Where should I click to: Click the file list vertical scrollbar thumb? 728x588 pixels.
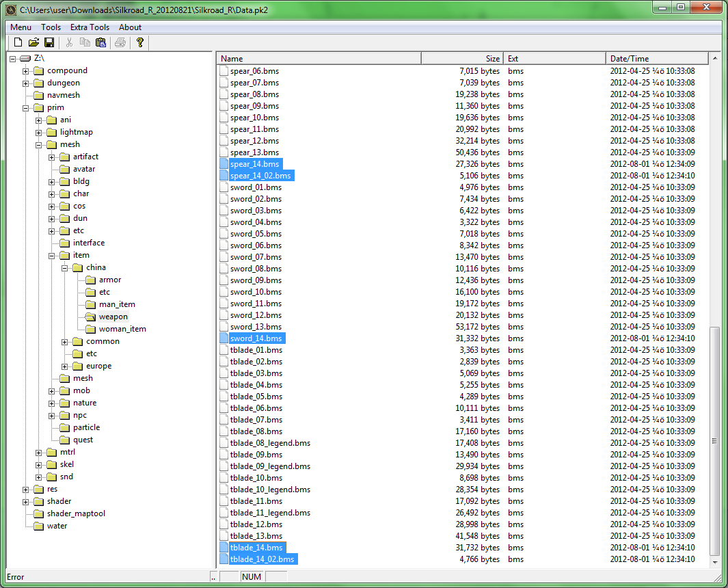coord(714,441)
